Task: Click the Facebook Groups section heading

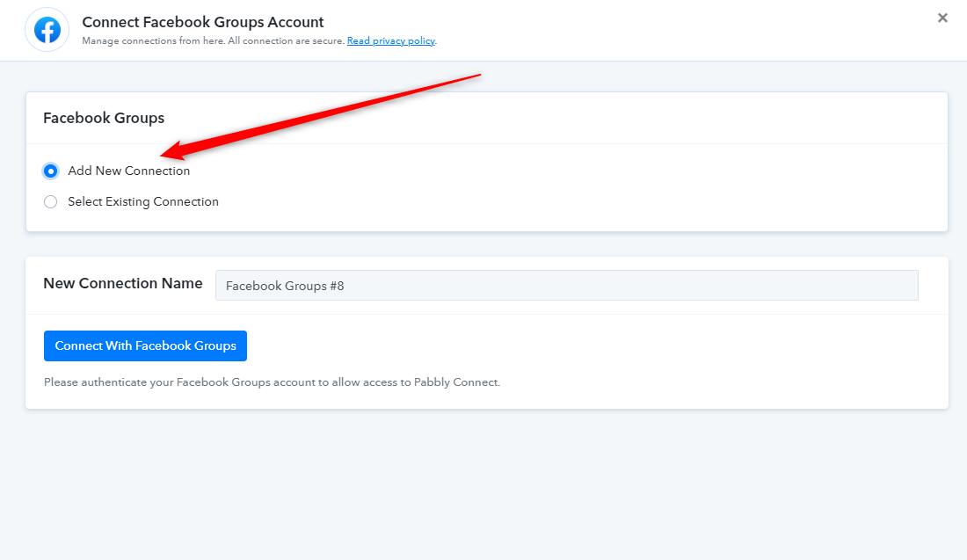Action: 104,118
